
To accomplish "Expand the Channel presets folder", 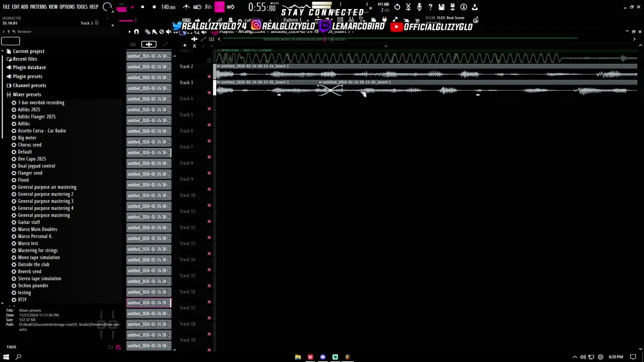I will click(29, 85).
